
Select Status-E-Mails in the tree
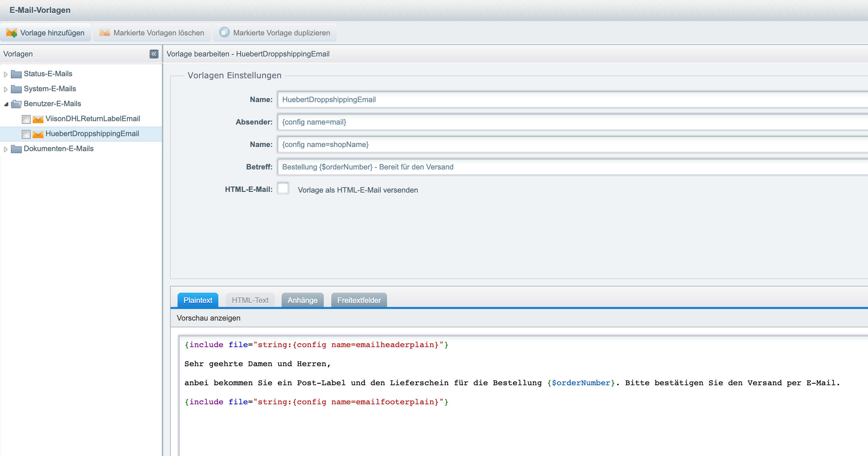(x=48, y=74)
